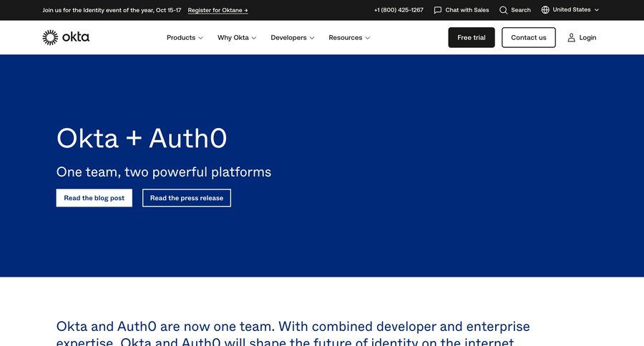This screenshot has height=346, width=644.
Task: Open the Products dropdown chevron
Action: point(200,38)
